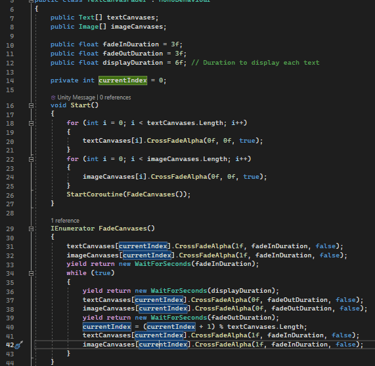Click 'WaitForSeconds' on line 33
Screen dimensions: 375x366
point(163,264)
